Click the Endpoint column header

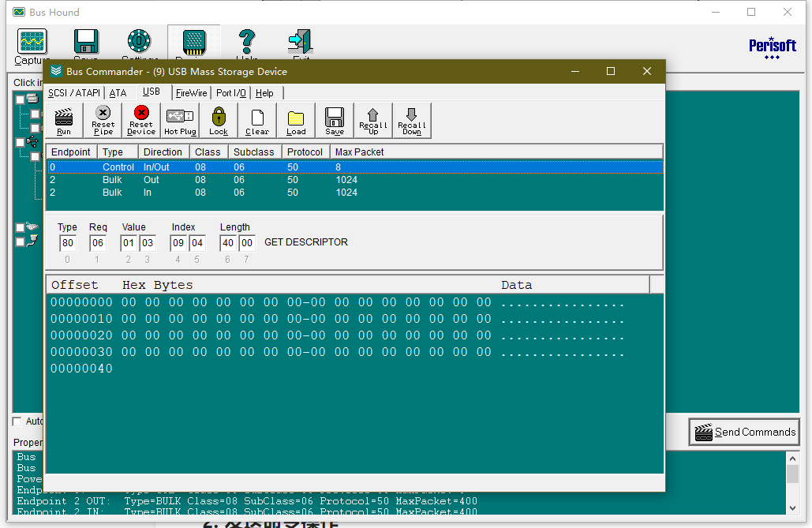click(x=72, y=152)
